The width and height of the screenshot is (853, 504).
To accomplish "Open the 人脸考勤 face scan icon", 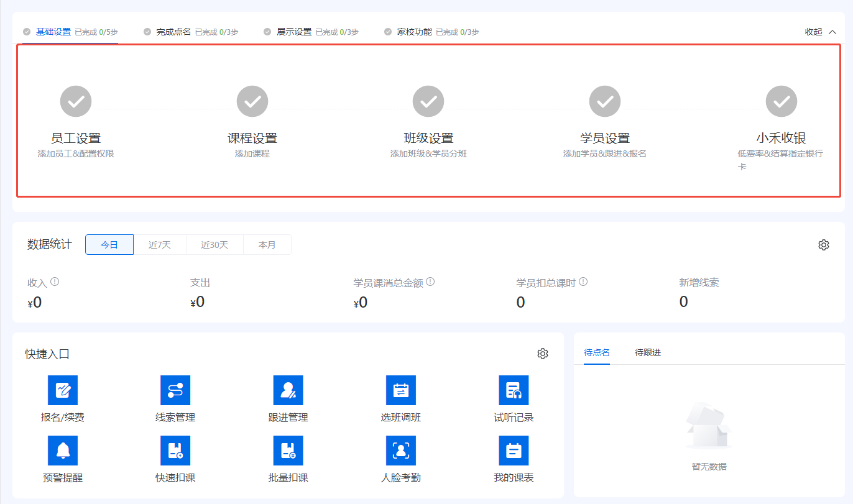I will (x=401, y=451).
